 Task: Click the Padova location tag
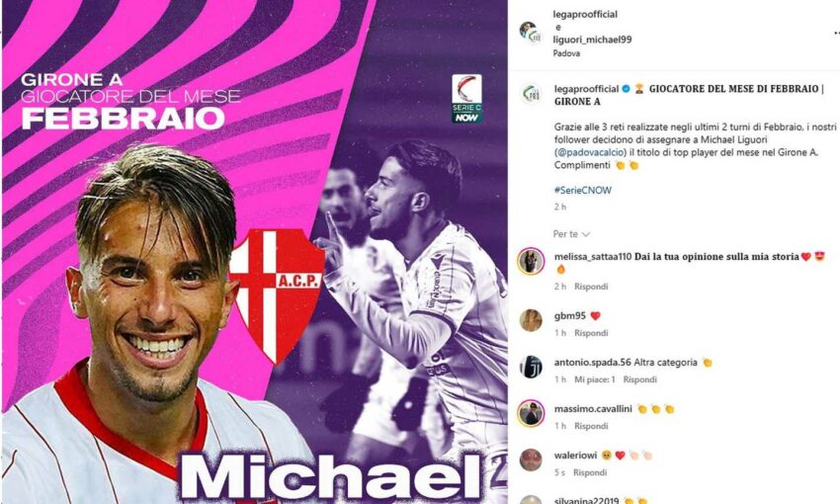coord(566,53)
